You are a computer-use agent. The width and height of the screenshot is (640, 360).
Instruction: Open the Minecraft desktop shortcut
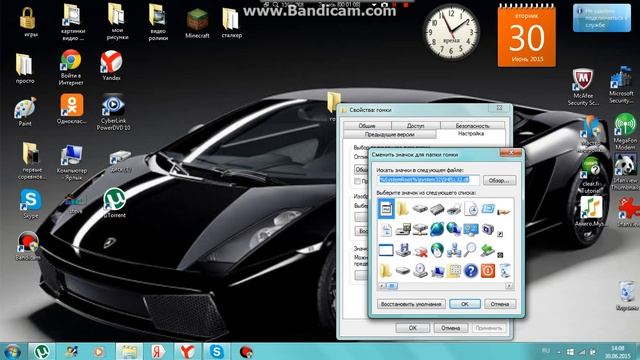[x=197, y=23]
